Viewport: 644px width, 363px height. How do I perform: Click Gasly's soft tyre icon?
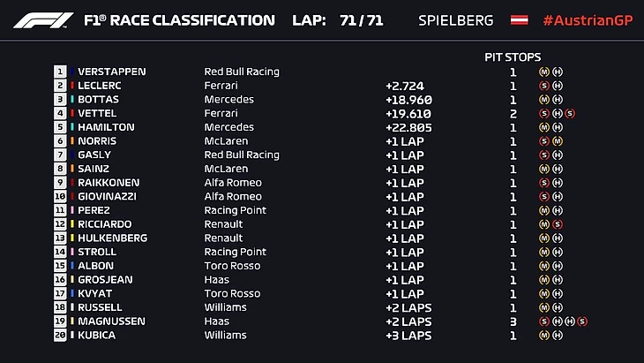(544, 155)
